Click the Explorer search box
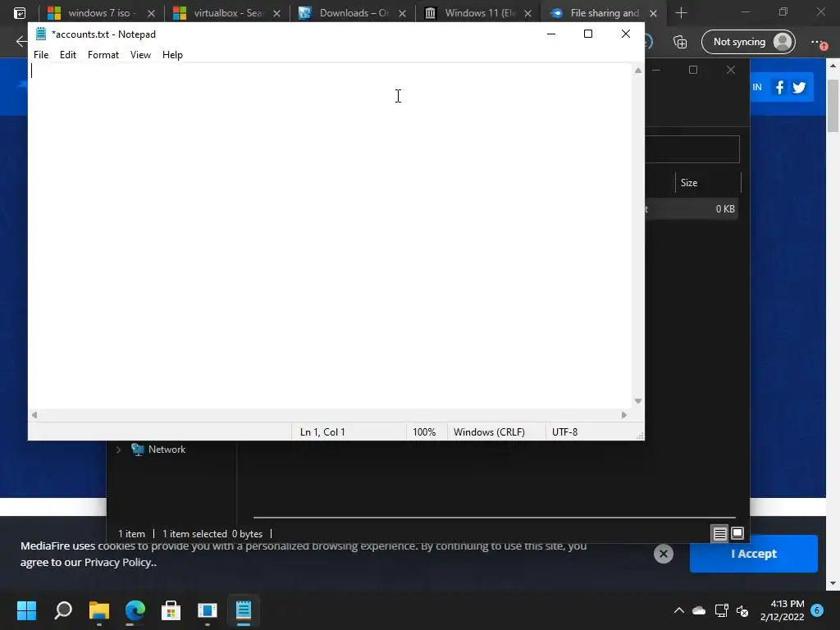The image size is (840, 630). click(692, 149)
